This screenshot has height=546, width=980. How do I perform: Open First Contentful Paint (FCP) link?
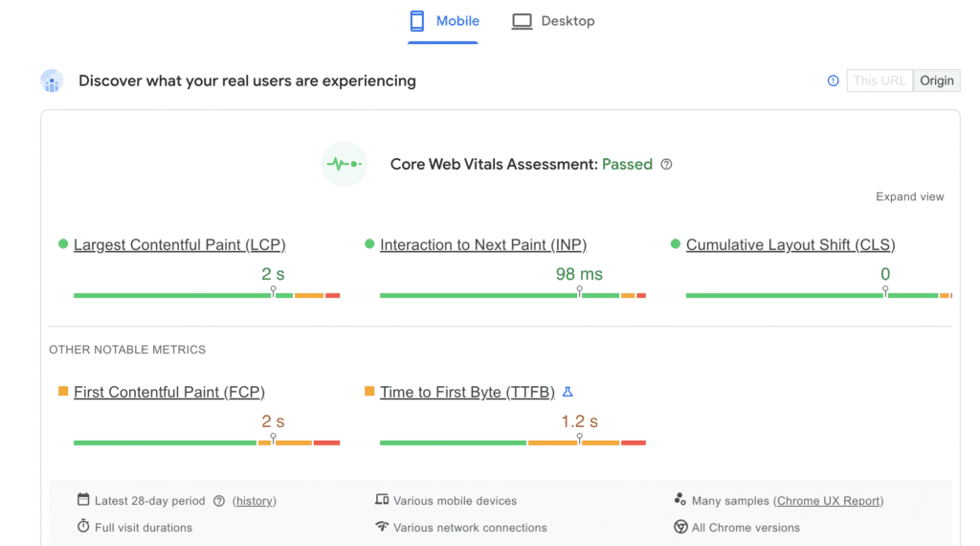tap(168, 392)
